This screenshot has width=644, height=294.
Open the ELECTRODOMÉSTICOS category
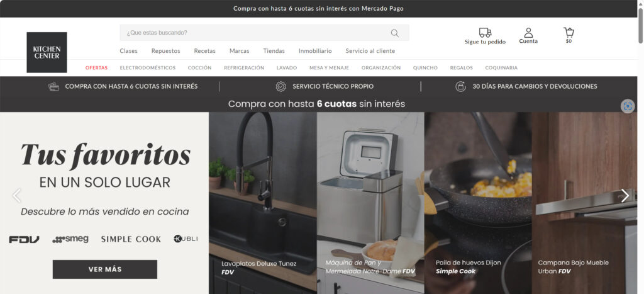(147, 68)
